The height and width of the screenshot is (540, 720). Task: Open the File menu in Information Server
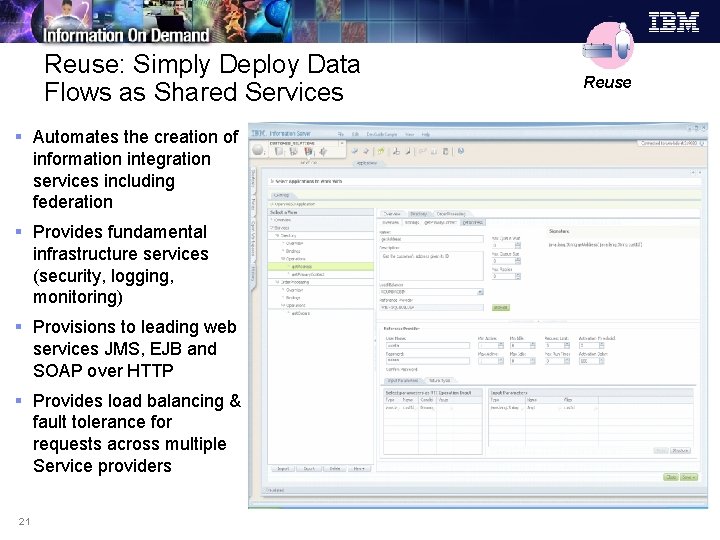(341, 134)
